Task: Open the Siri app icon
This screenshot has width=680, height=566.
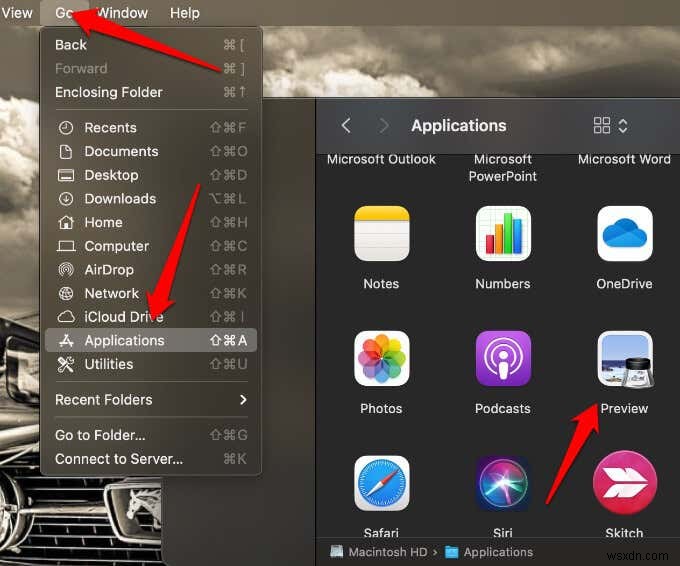Action: coord(503,483)
